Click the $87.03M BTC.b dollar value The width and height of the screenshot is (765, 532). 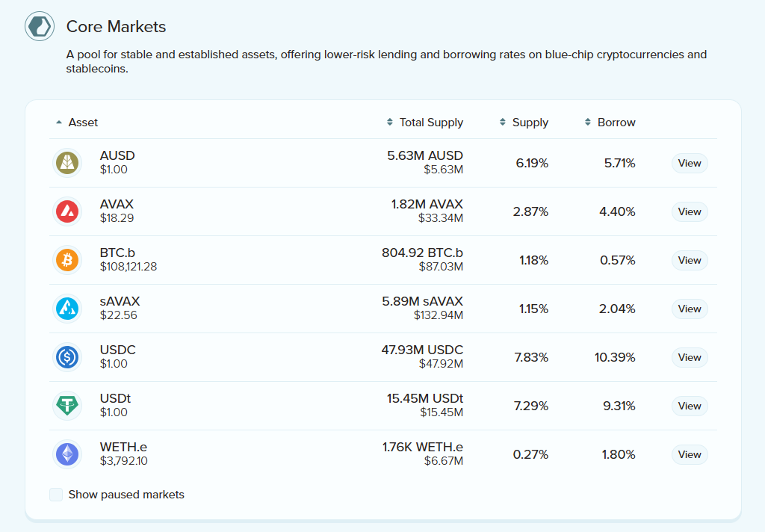441,267
